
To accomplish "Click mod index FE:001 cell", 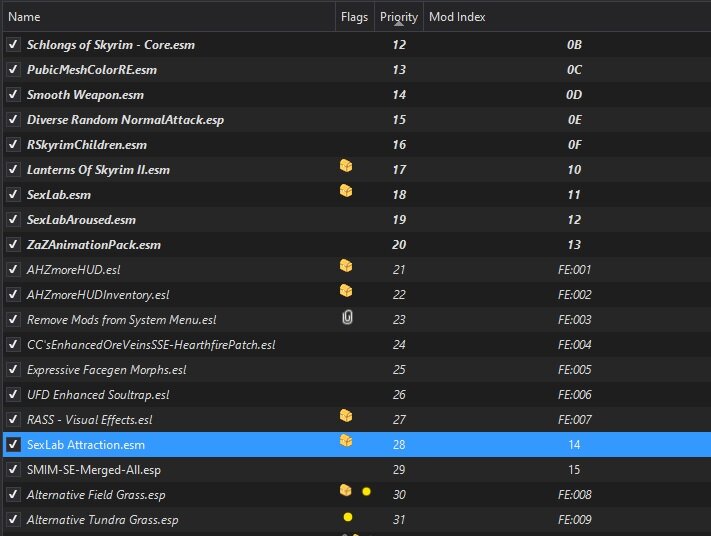I will click(574, 270).
